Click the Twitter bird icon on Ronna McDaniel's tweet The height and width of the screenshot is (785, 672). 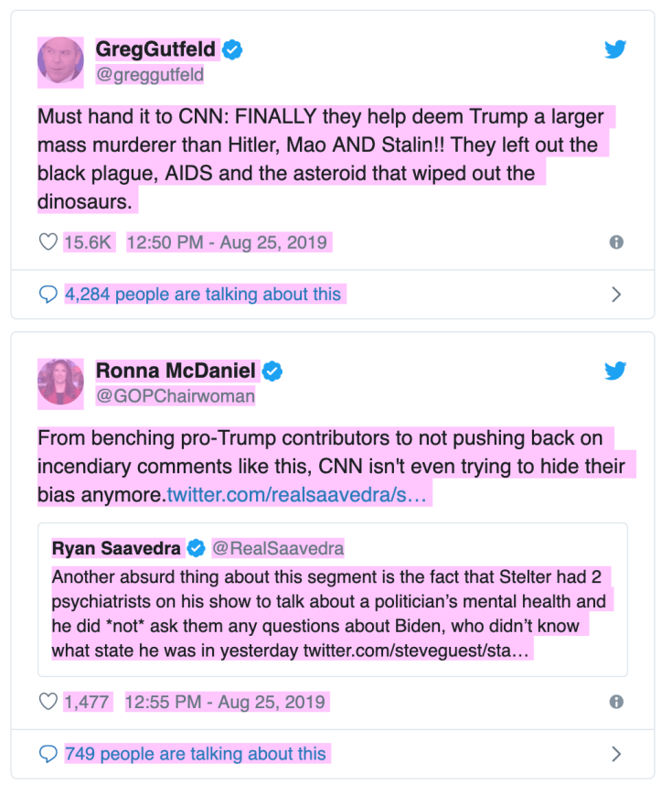(616, 371)
